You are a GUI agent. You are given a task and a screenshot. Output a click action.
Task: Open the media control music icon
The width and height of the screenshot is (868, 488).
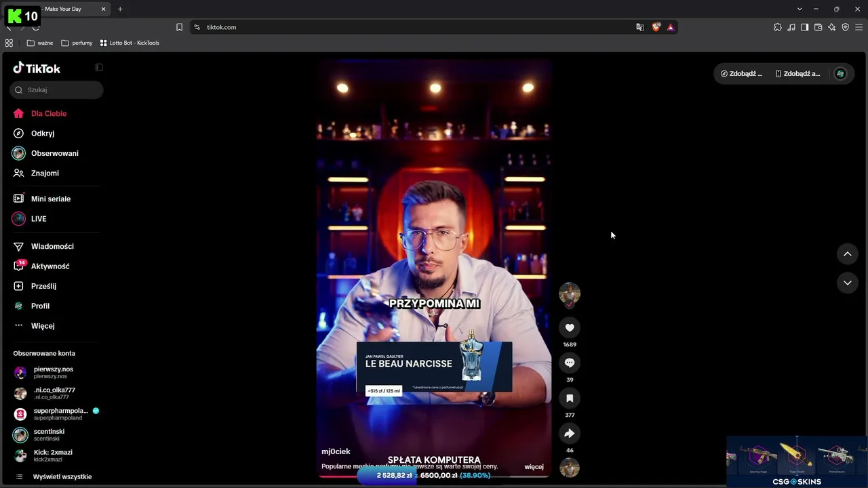pyautogui.click(x=791, y=27)
